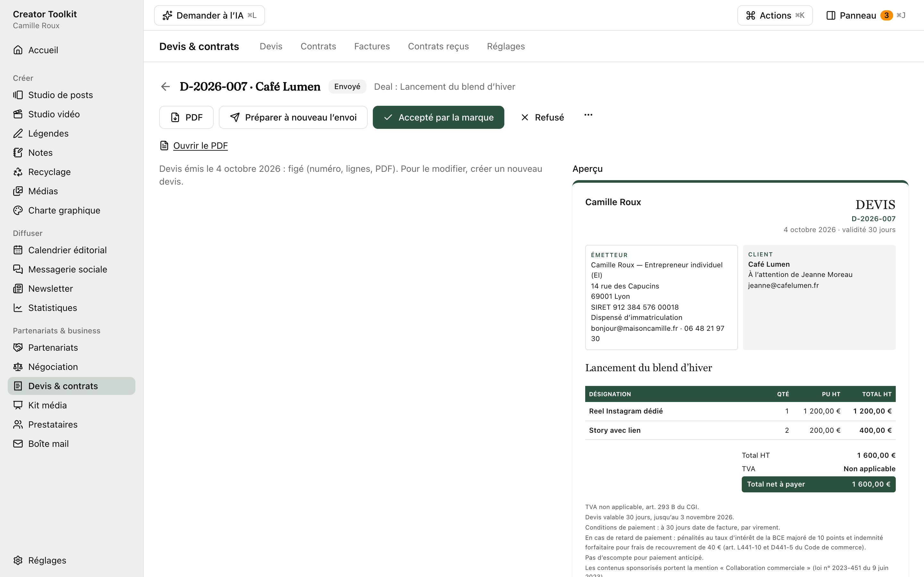Go to Charte graphique palette icon
924x577 pixels.
(18, 210)
